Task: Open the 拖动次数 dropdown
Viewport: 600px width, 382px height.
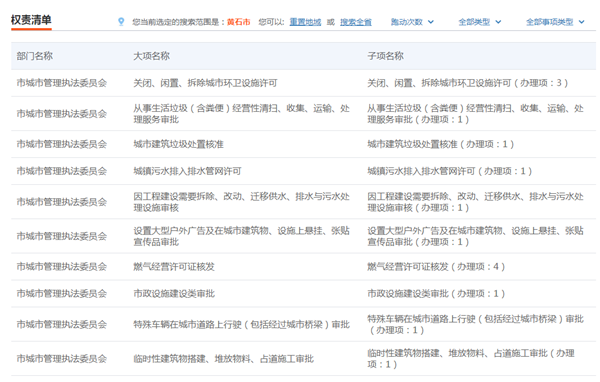Action: click(412, 22)
